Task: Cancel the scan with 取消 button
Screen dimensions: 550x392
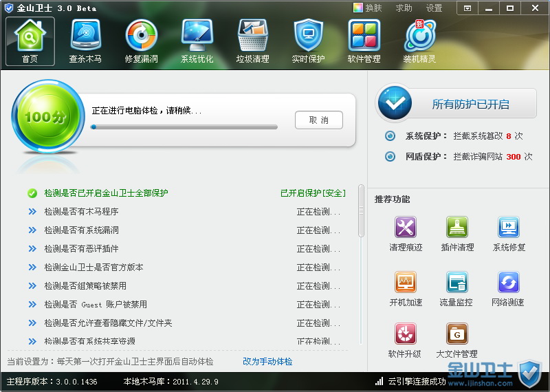Action: [x=319, y=120]
